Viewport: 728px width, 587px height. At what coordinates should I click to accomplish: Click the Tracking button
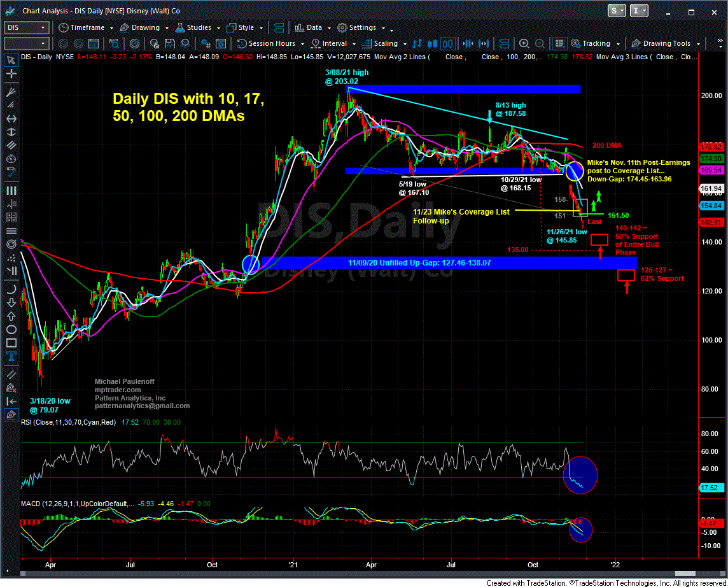591,44
